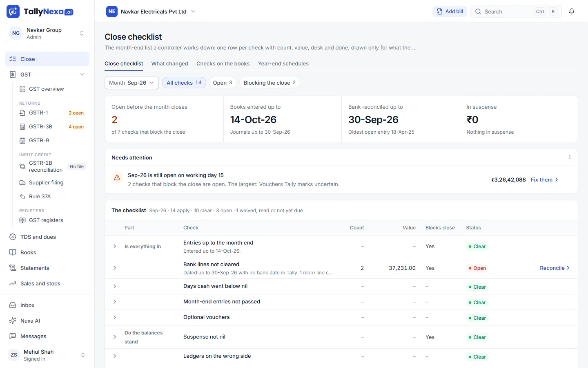The height and width of the screenshot is (368, 588).
Task: Open TDS and dues
Action: point(47,237)
